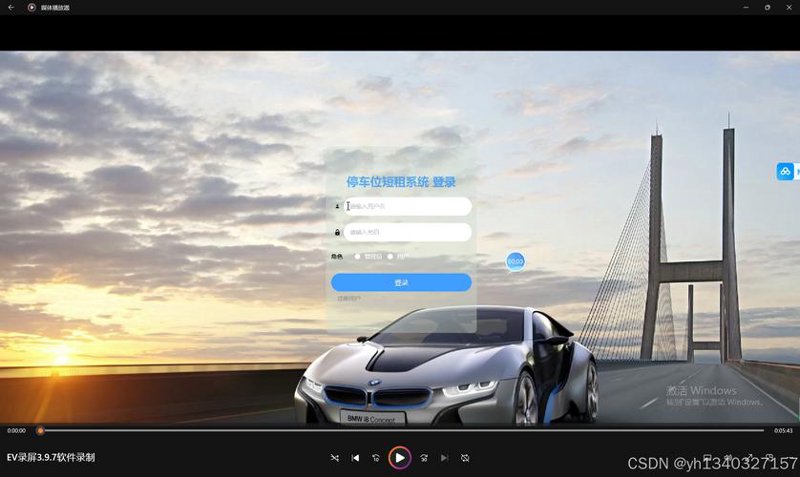Click the user icon beside username field
Image resolution: width=800 pixels, height=477 pixels.
coord(337,207)
